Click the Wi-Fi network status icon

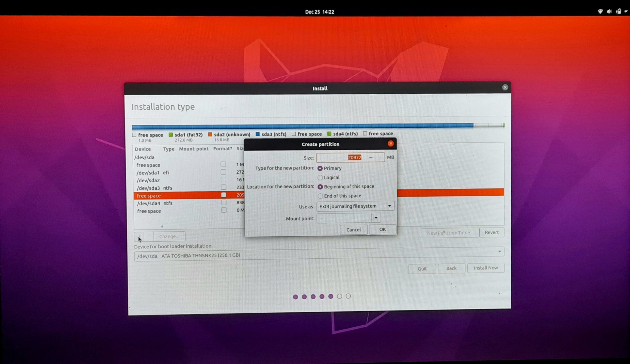pos(600,12)
